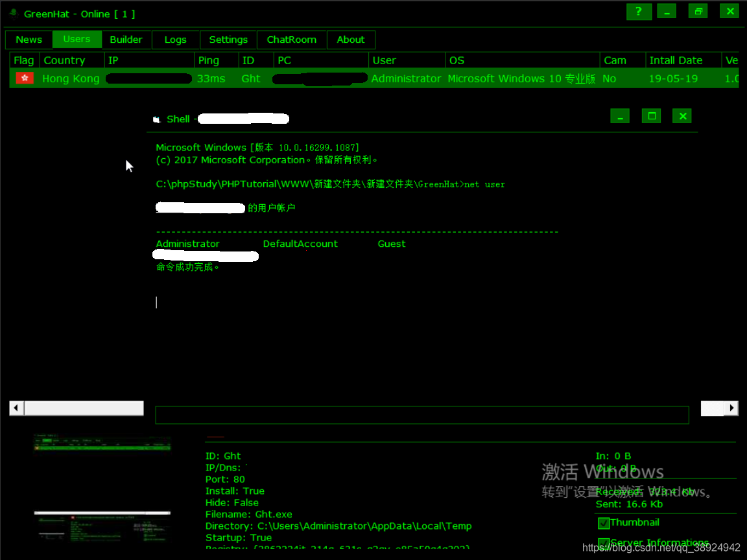The image size is (747, 560).
Task: Click the shell command input field
Action: coord(422,415)
